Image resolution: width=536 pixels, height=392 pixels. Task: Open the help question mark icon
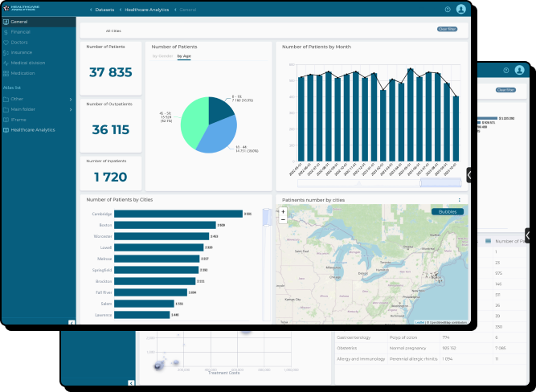pos(448,10)
